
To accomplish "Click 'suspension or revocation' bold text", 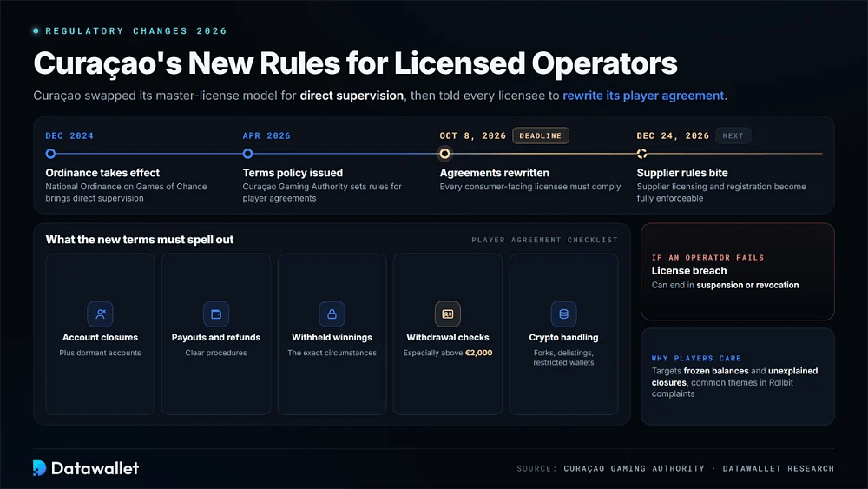I will tap(747, 285).
